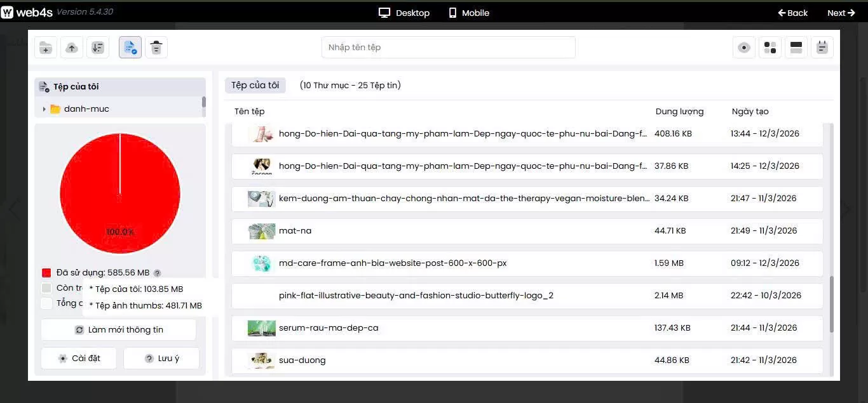Toggle the eye preview icon
The image size is (868, 403).
click(744, 48)
